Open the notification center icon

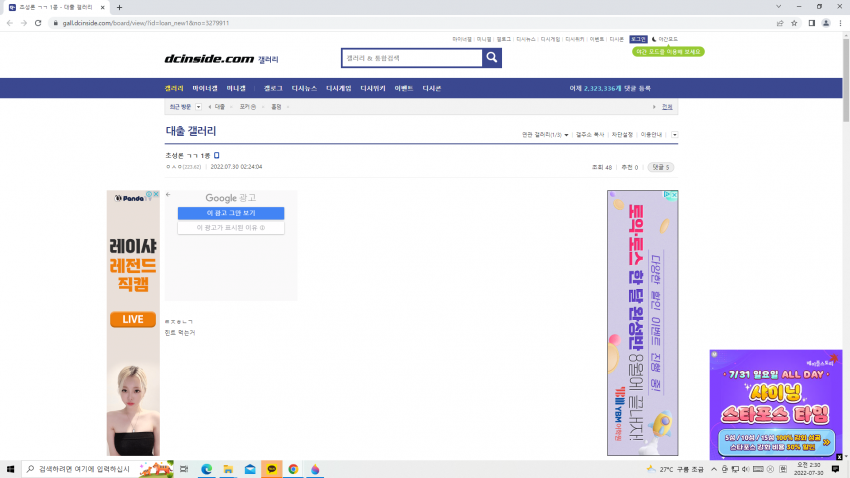click(835, 469)
